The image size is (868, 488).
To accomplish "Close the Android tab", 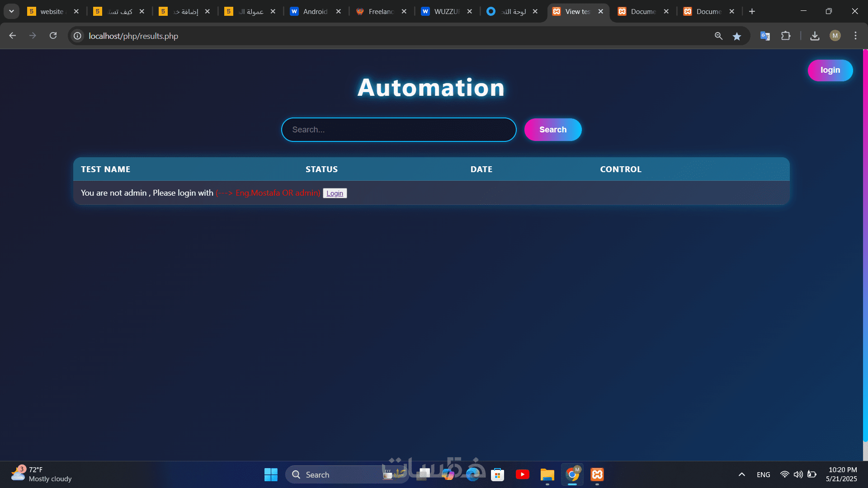I will (x=338, y=11).
